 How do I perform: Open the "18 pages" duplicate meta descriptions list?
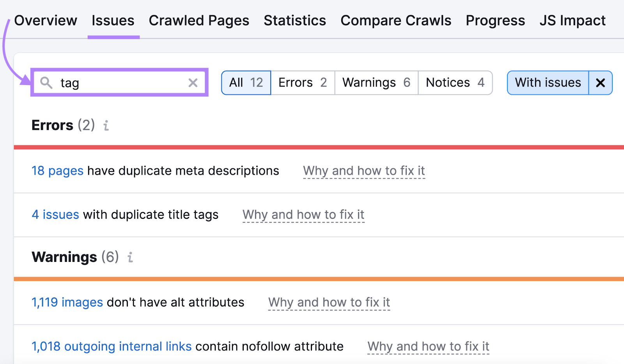click(57, 171)
